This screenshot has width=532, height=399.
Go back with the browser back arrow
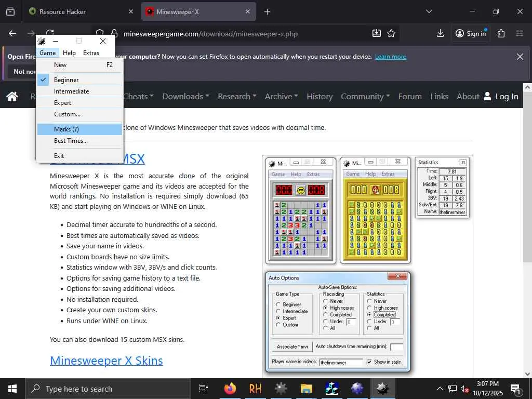(x=12, y=33)
